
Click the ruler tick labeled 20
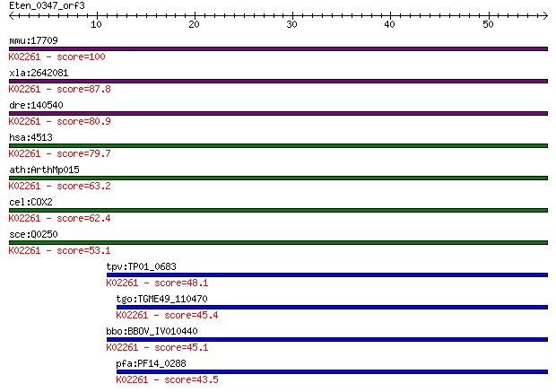tap(195, 24)
